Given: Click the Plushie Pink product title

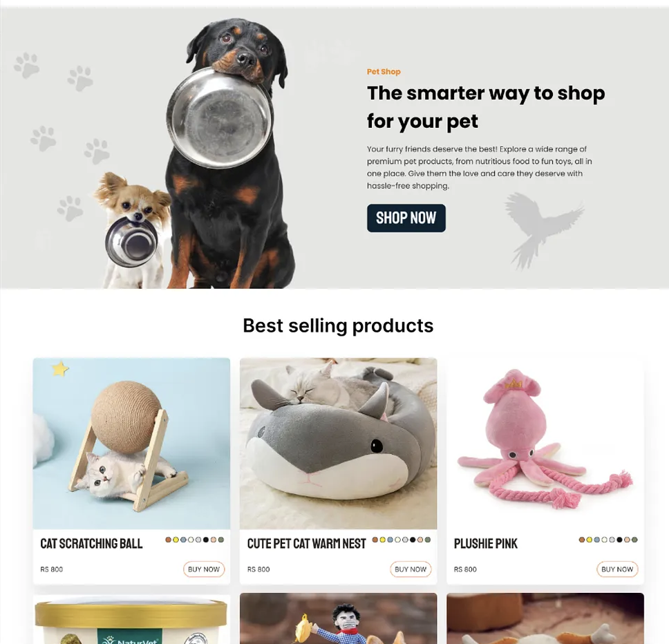Looking at the screenshot, I should coord(486,543).
